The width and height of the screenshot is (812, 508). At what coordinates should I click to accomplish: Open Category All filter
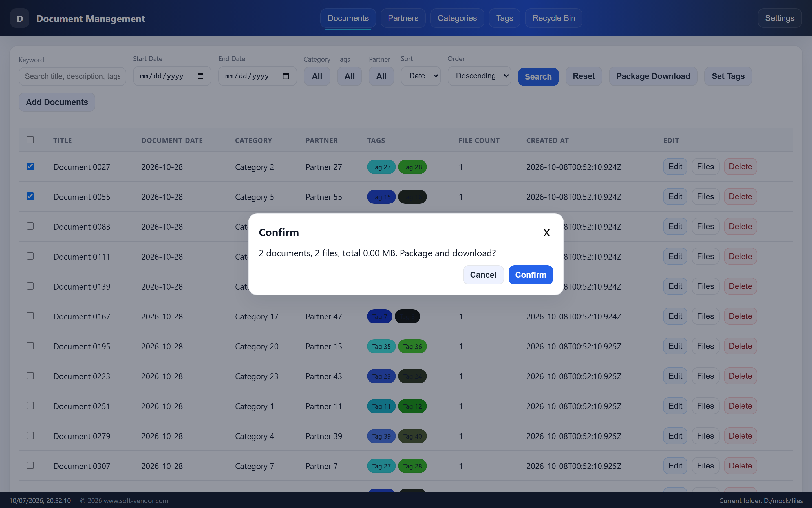317,76
